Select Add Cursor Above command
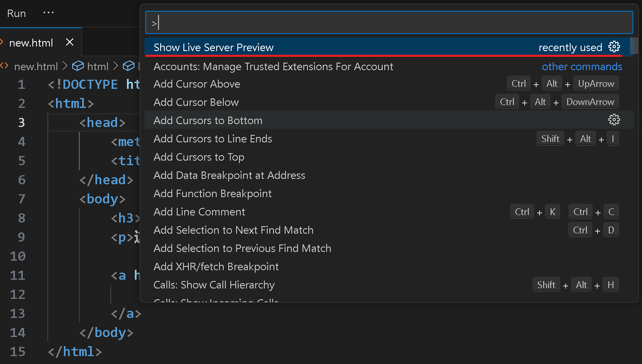Image resolution: width=642 pixels, height=364 pixels. [x=197, y=84]
